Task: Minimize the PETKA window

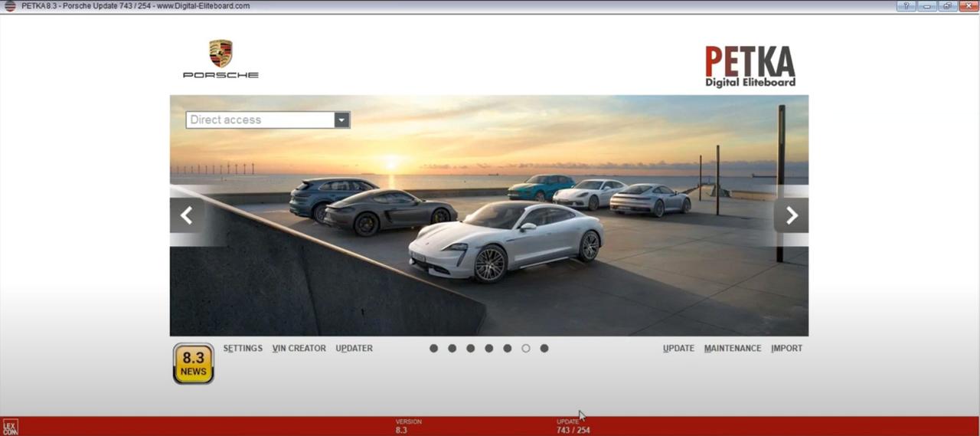Action: [927, 6]
